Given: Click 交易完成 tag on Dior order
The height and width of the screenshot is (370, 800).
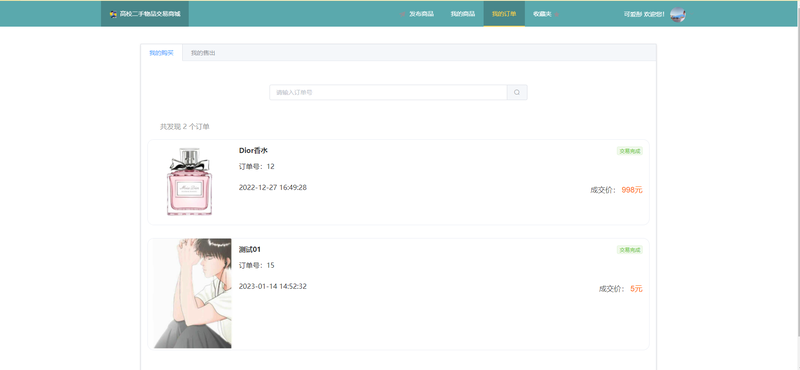Looking at the screenshot, I should coord(630,151).
